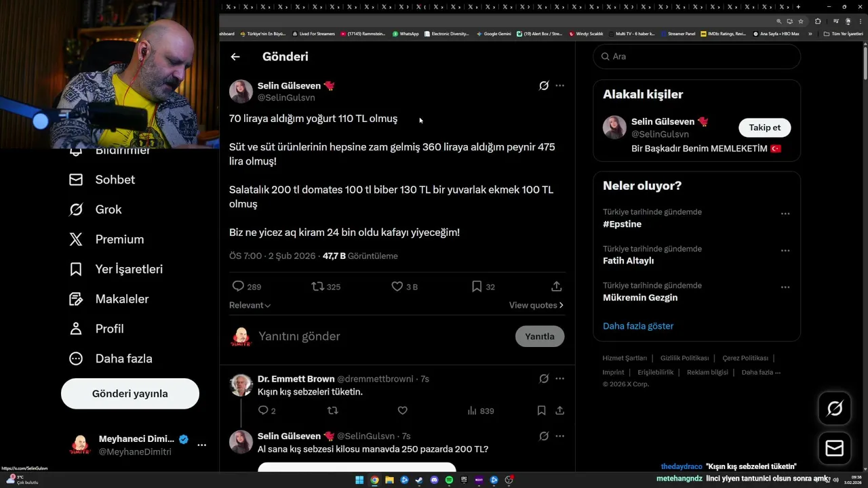Open Grok icon on Dr. Emmett Brown's reply
This screenshot has width=868, height=488.
pyautogui.click(x=543, y=379)
